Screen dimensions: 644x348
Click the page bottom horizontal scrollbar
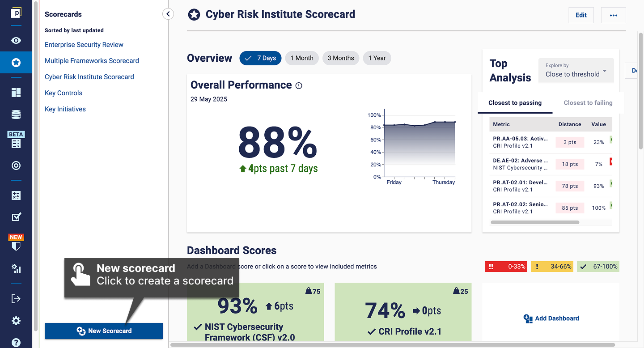393,345
